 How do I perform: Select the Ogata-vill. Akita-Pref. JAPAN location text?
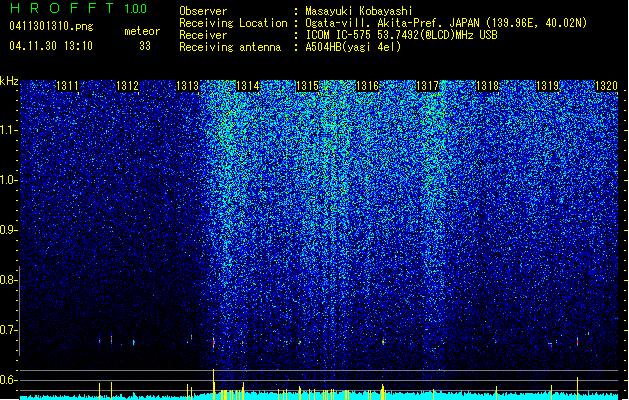click(x=446, y=23)
